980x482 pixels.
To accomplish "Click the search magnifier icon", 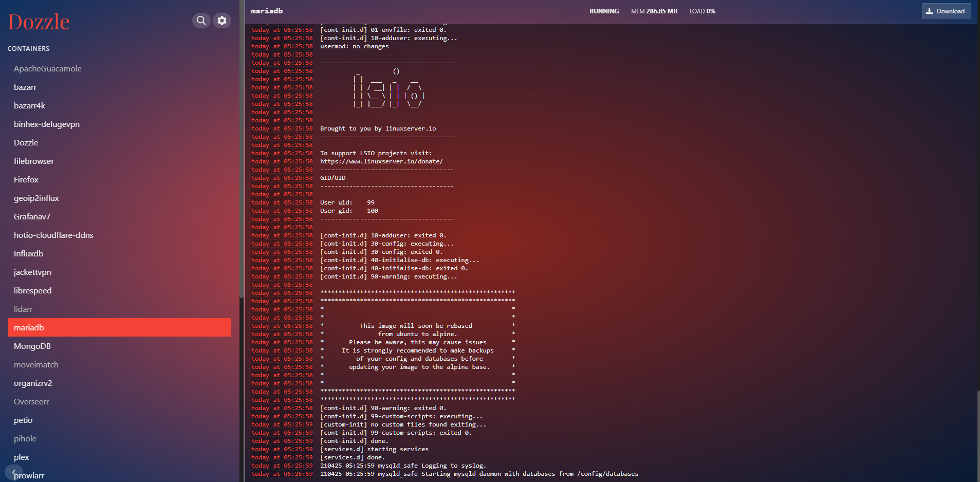I will click(201, 21).
